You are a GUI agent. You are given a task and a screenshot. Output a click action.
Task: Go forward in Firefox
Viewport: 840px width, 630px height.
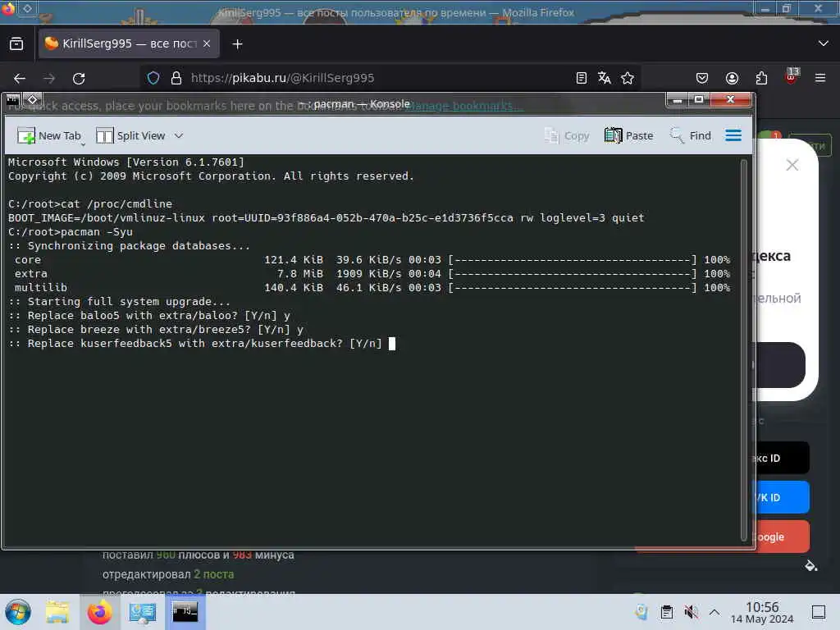pos(49,79)
